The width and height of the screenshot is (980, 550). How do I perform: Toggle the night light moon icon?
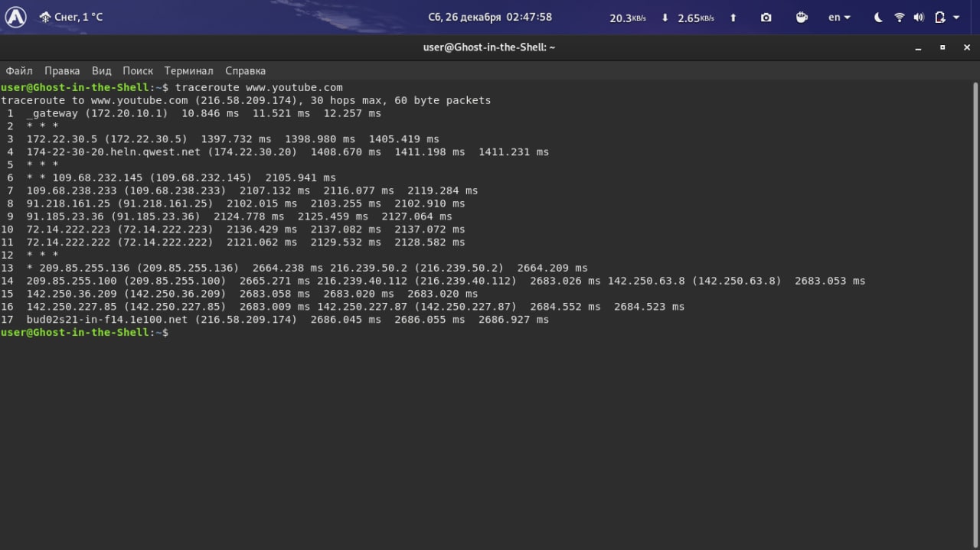coord(878,18)
